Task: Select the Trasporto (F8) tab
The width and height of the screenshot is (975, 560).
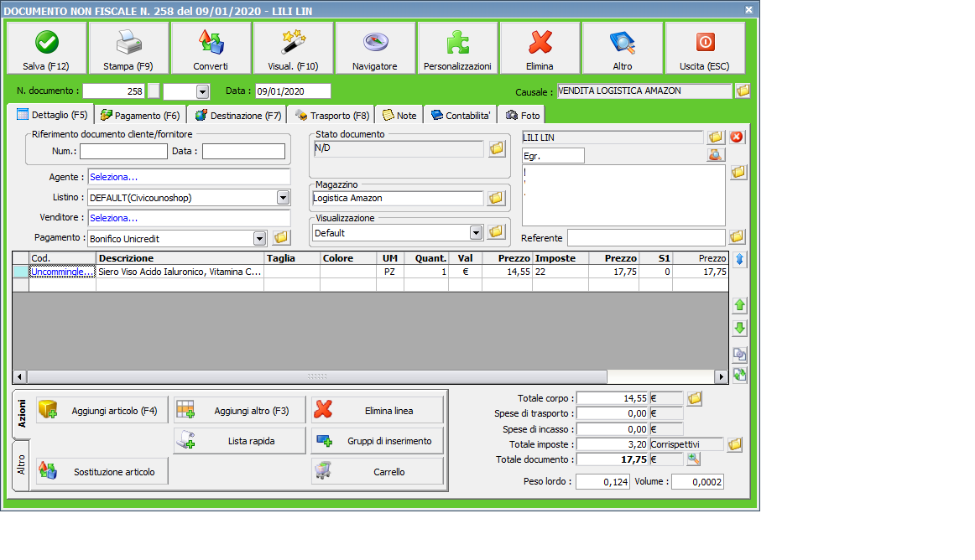Action: [x=332, y=116]
